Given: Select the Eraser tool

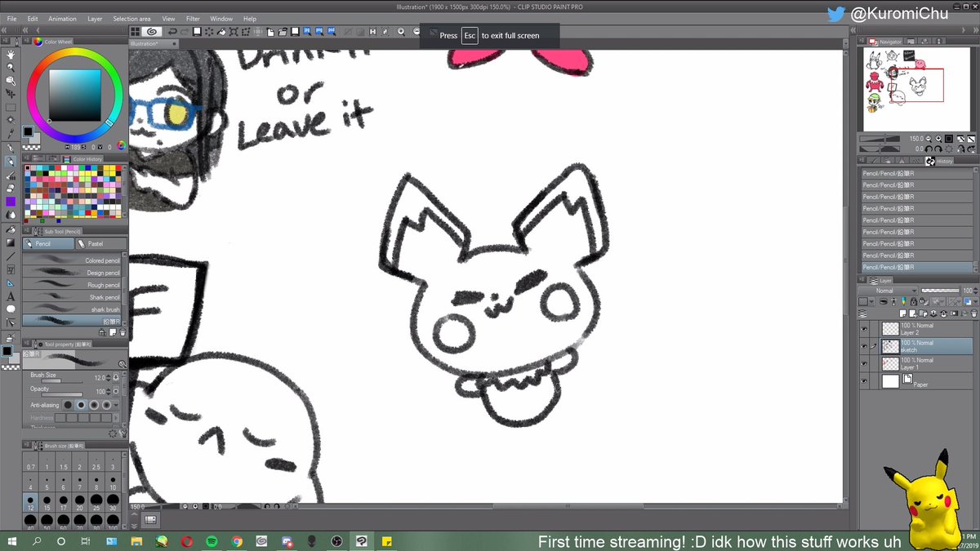Looking at the screenshot, I should tap(11, 188).
